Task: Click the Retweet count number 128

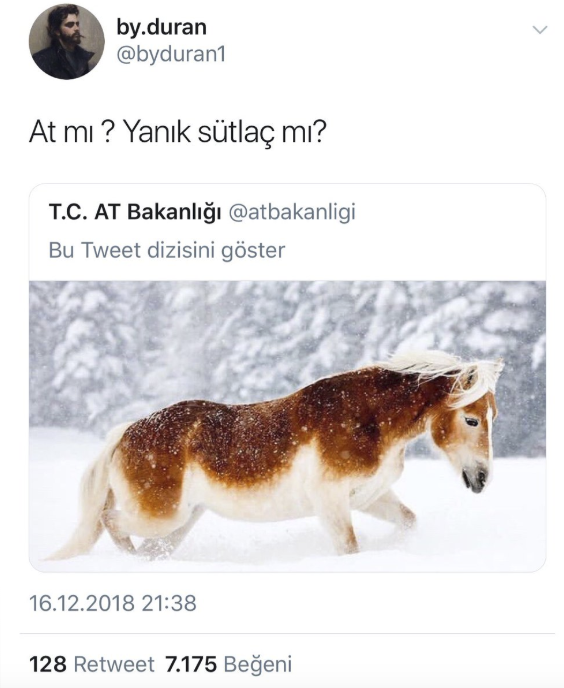Action: (x=48, y=664)
